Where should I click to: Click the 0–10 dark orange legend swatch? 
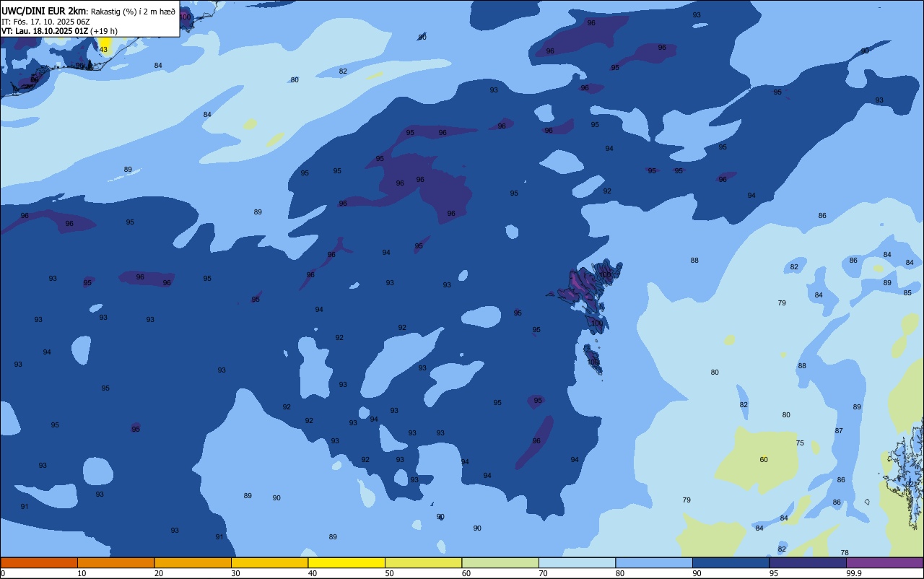point(39,562)
